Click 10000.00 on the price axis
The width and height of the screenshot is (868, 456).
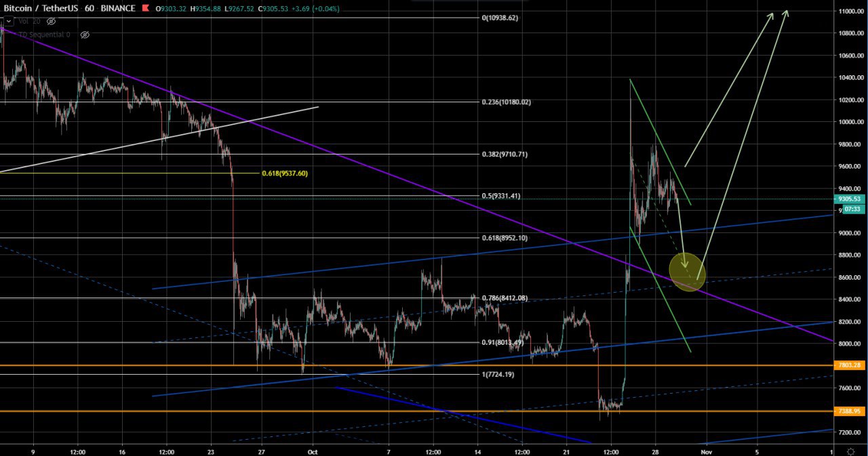[852, 123]
